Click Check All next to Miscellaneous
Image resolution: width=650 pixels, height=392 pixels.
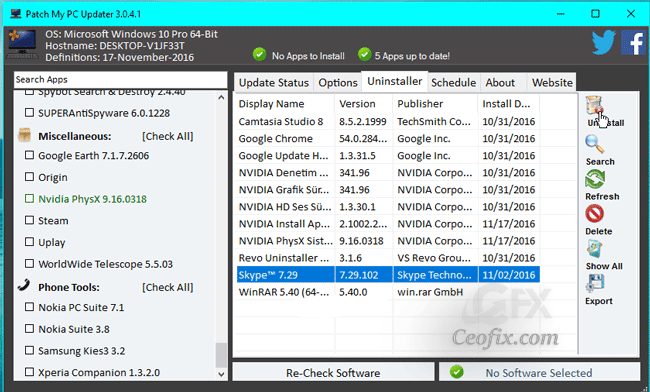click(167, 136)
